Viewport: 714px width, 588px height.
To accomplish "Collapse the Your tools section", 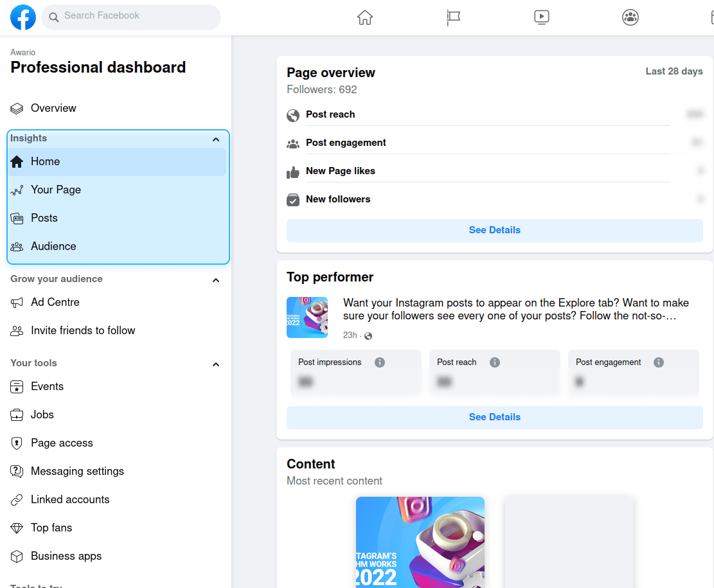I will [216, 363].
